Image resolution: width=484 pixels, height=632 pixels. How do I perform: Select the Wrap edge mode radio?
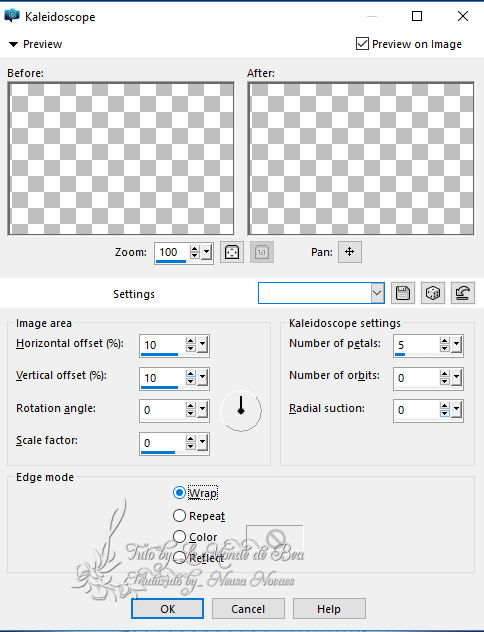179,493
